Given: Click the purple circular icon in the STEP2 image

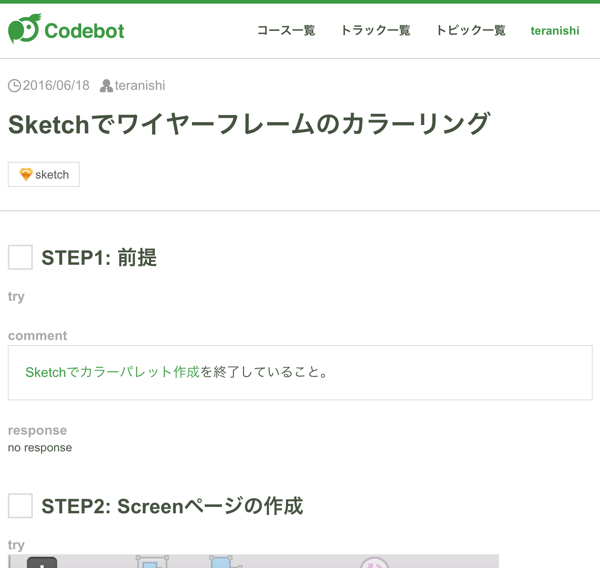Looking at the screenshot, I should click(x=374, y=563).
